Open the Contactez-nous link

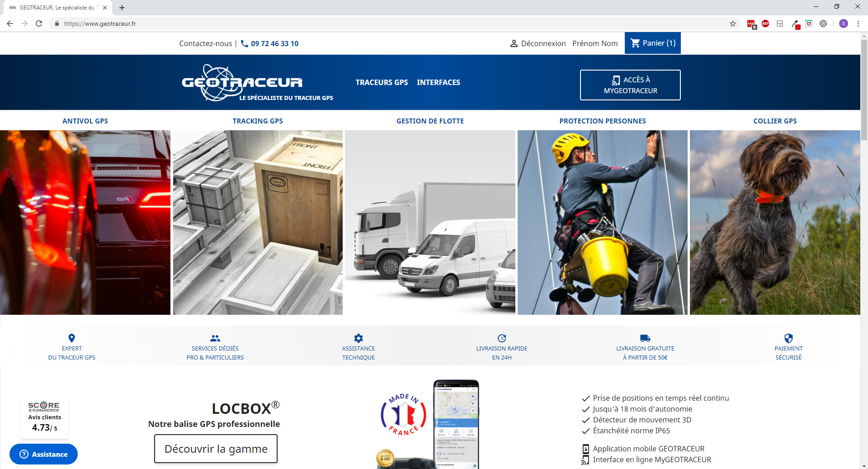point(206,43)
